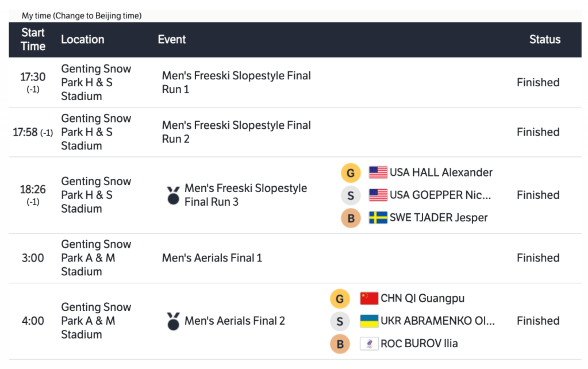Click the gold badge for HALL Alexander
Viewport: 588px width, 369px height.
351,173
